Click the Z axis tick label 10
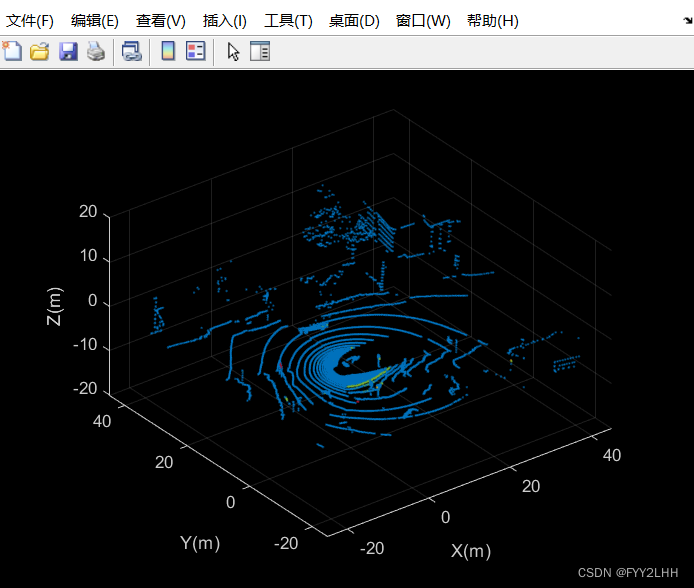The width and height of the screenshot is (694, 588). [x=88, y=256]
